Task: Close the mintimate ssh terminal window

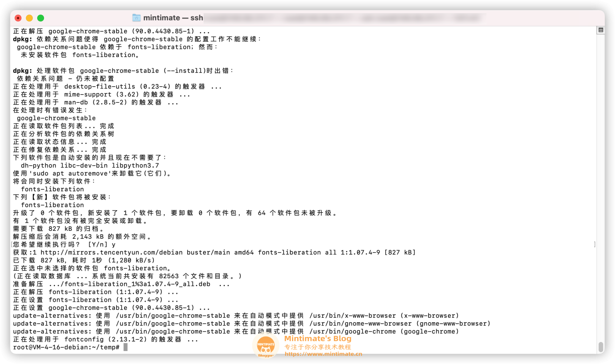Action: pyautogui.click(x=18, y=18)
